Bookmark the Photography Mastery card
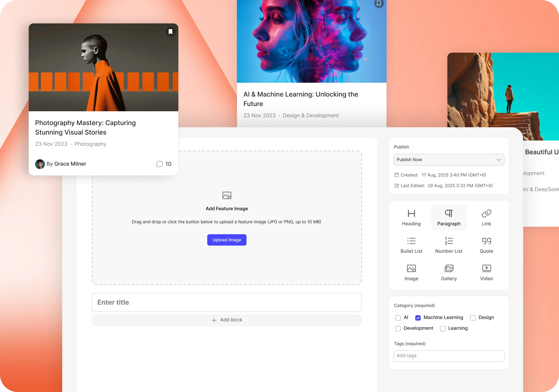The width and height of the screenshot is (559, 392). point(170,32)
